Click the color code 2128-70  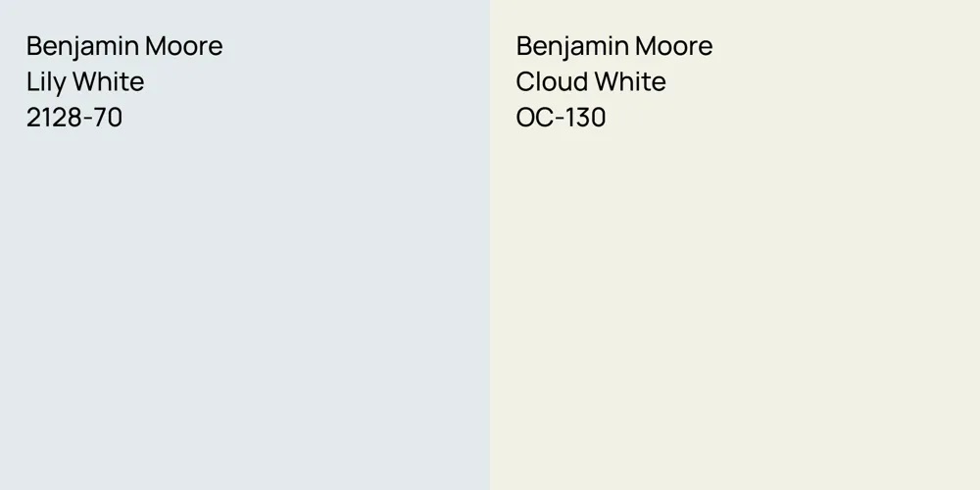tap(74, 119)
